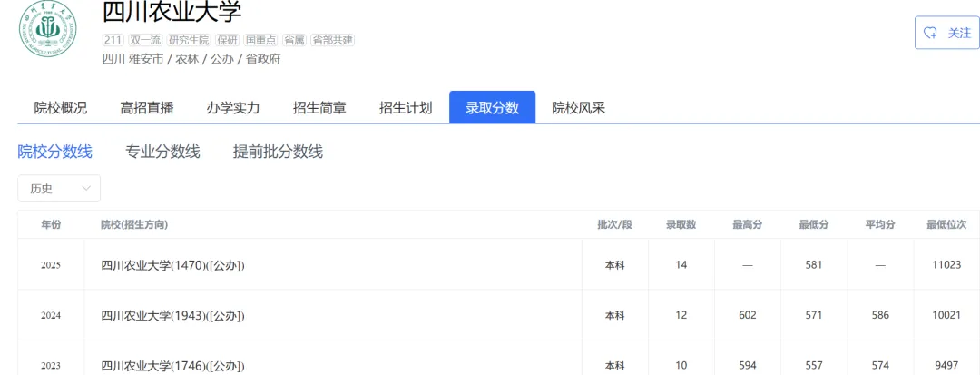Screen dimensions: 980x375
Task: Click the 最低分 column header
Action: click(x=814, y=224)
